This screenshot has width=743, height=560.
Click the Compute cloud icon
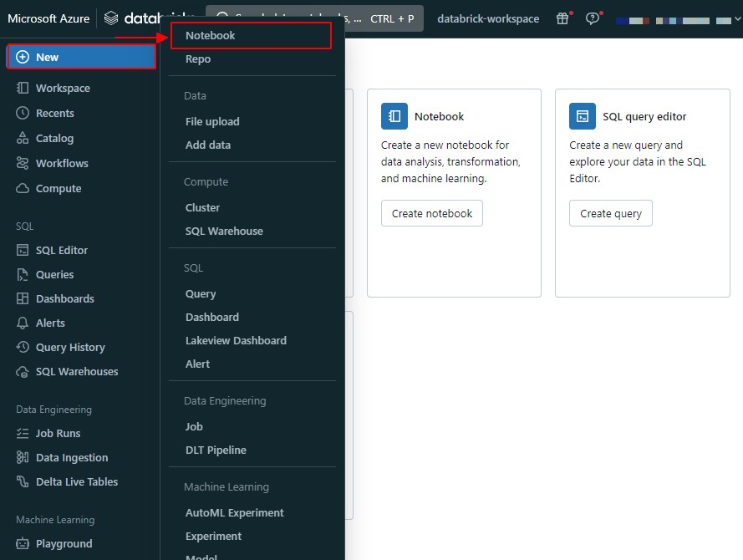click(23, 189)
